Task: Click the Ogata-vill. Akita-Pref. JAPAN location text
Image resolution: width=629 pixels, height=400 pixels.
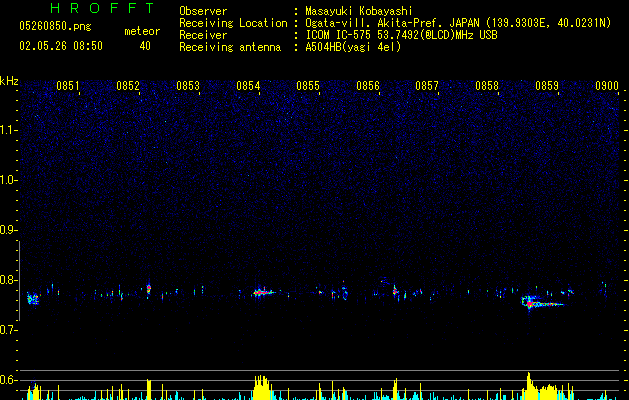Action: 458,23
